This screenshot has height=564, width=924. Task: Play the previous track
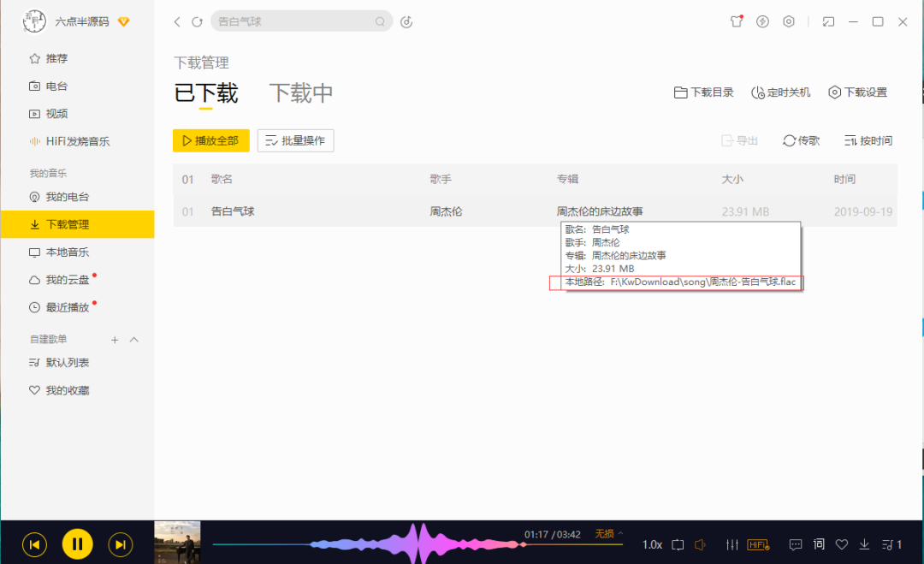point(34,544)
